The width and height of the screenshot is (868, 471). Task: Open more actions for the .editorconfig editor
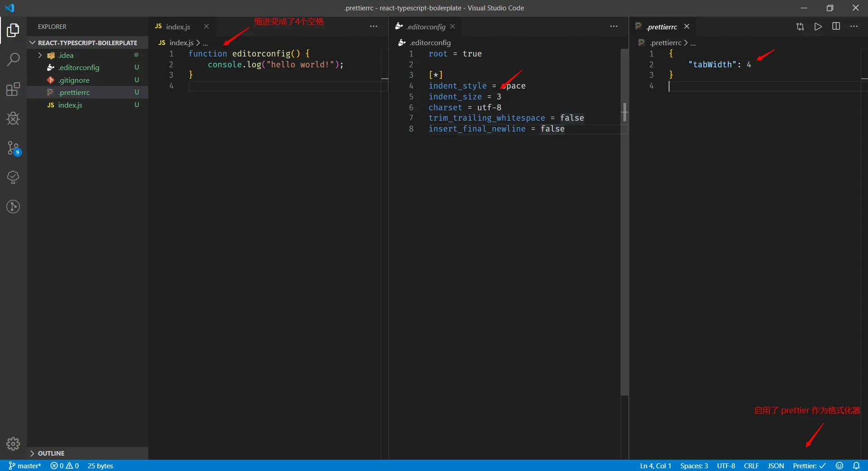pos(614,27)
